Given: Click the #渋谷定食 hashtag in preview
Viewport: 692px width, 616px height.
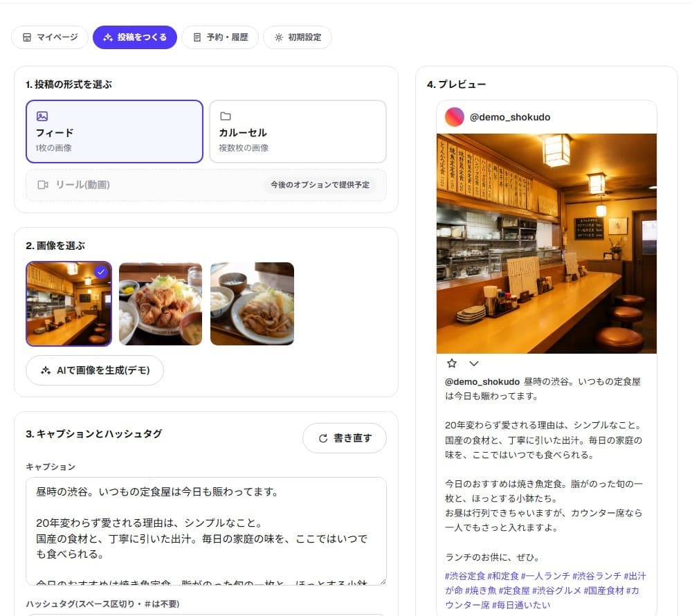Looking at the screenshot, I should 465,576.
